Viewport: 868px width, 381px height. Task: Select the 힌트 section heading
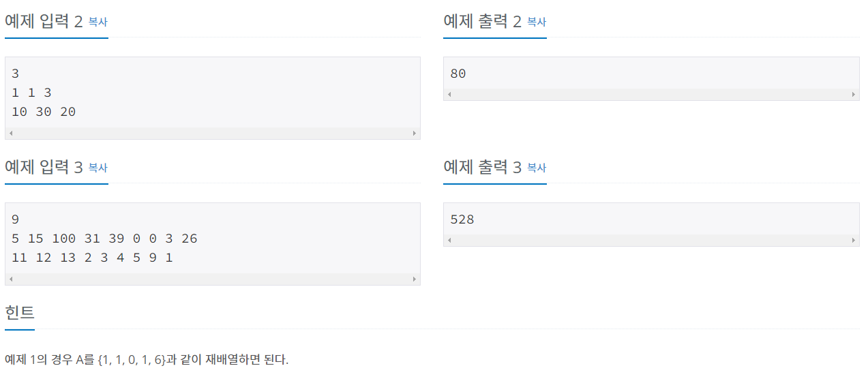(x=19, y=313)
